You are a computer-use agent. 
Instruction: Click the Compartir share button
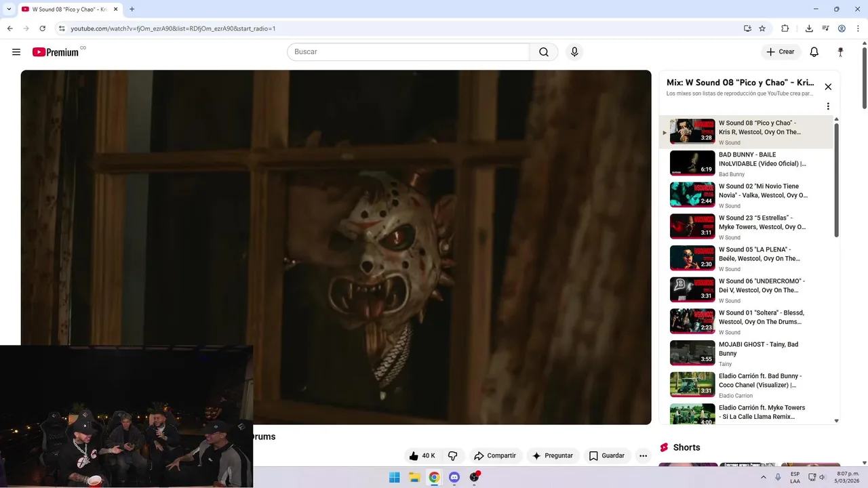click(495, 456)
